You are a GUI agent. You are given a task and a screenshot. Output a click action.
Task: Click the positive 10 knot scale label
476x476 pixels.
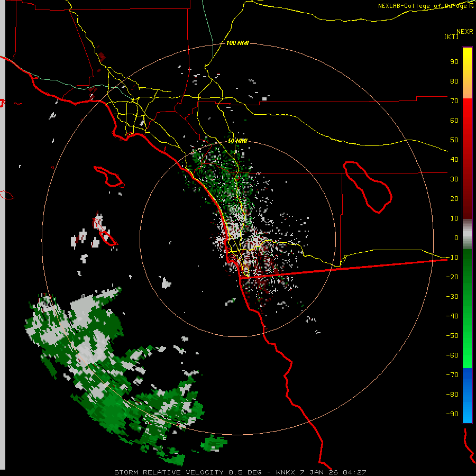tap(454, 218)
